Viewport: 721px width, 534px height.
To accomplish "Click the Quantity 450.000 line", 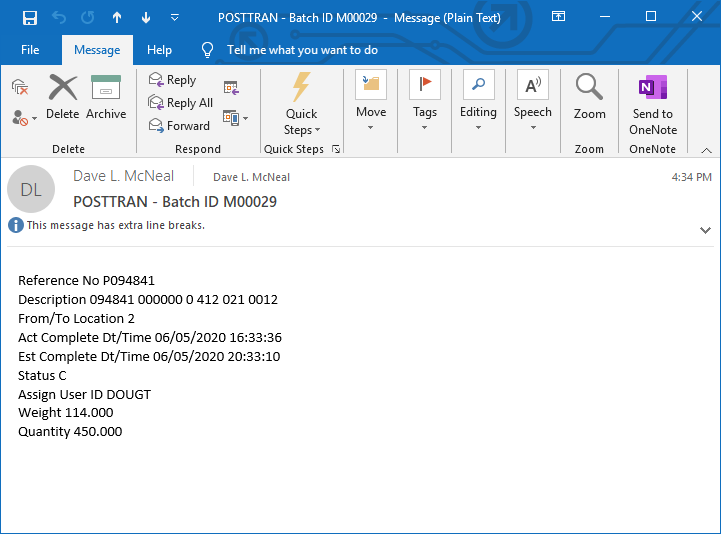I will click(70, 431).
